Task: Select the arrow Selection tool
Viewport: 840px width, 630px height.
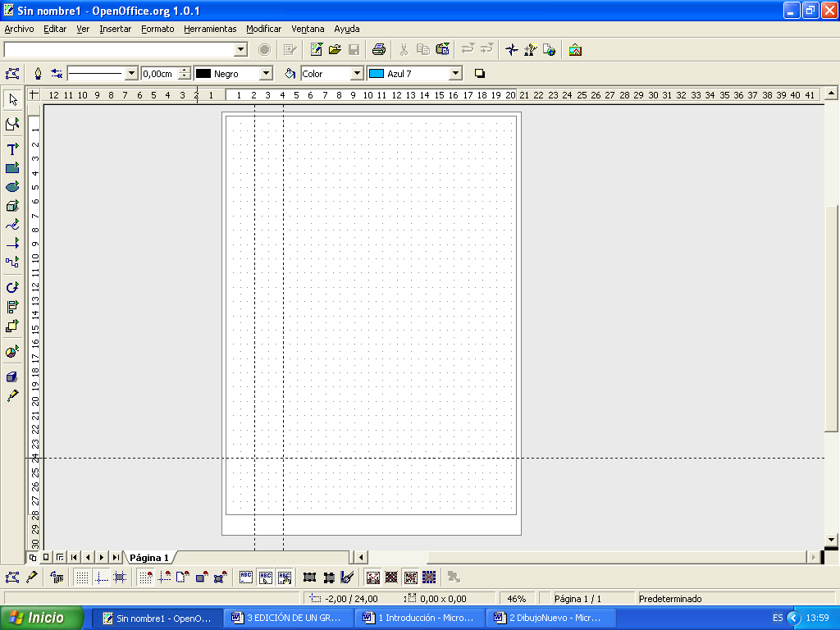Action: pos(12,99)
